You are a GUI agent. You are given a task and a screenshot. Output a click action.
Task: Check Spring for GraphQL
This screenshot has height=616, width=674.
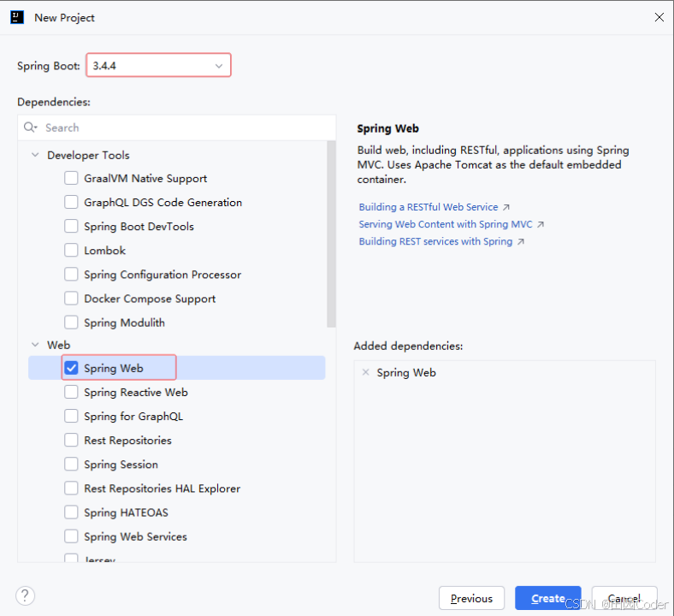click(71, 416)
